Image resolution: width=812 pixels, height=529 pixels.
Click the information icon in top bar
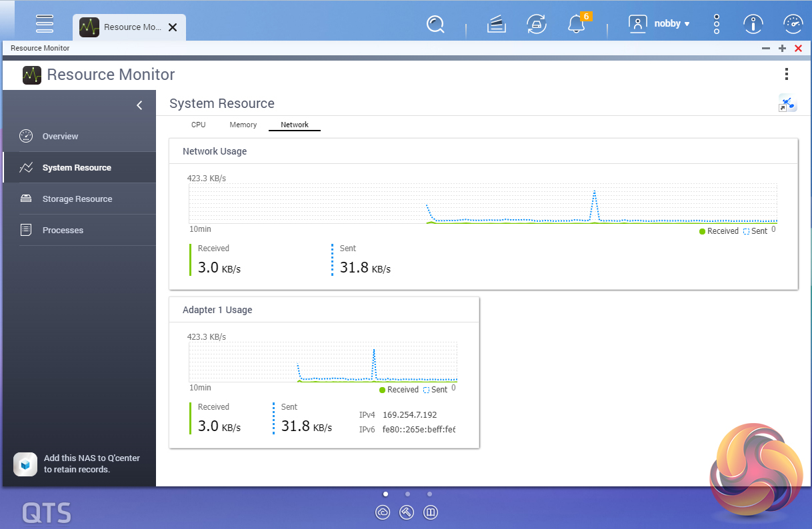pos(753,25)
